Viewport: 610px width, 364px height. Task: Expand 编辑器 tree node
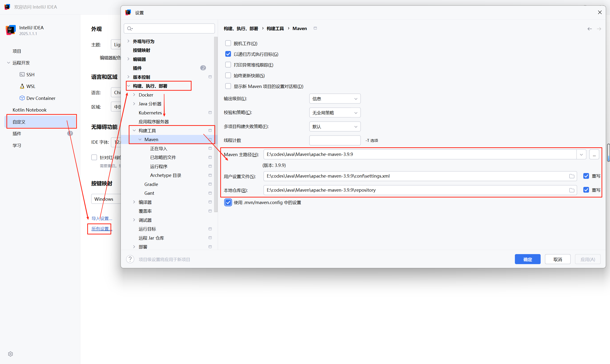tap(128, 59)
